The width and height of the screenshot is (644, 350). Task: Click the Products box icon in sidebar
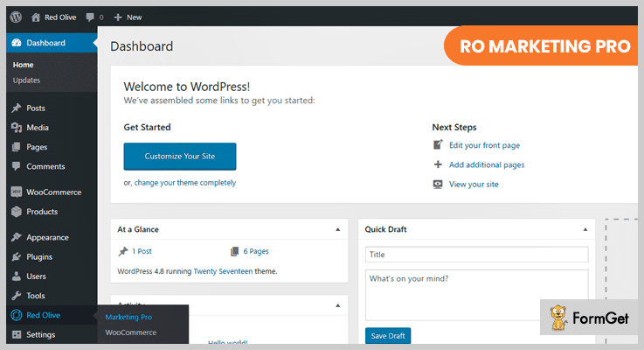click(x=17, y=212)
